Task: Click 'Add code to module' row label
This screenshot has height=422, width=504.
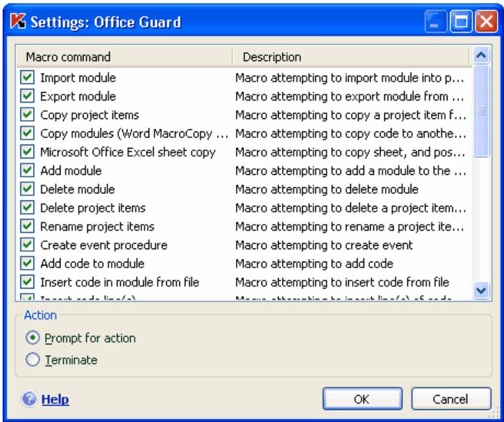Action: (x=92, y=264)
